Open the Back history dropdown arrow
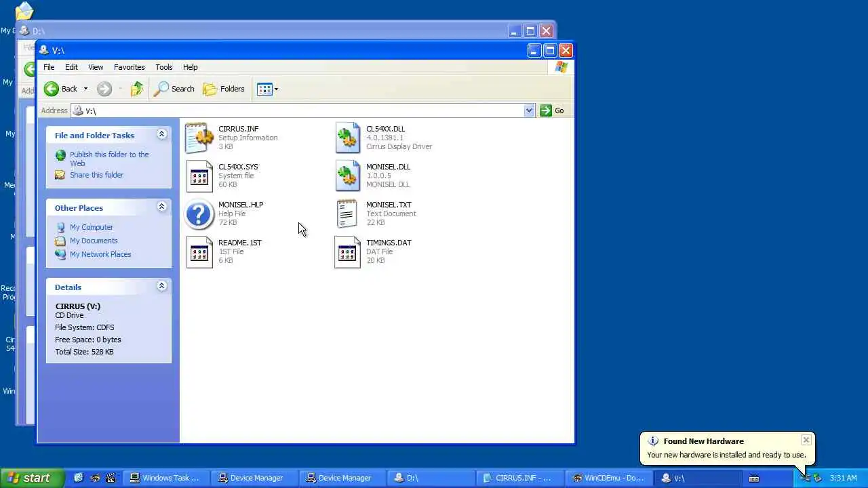Viewport: 868px width, 488px height. coord(85,89)
